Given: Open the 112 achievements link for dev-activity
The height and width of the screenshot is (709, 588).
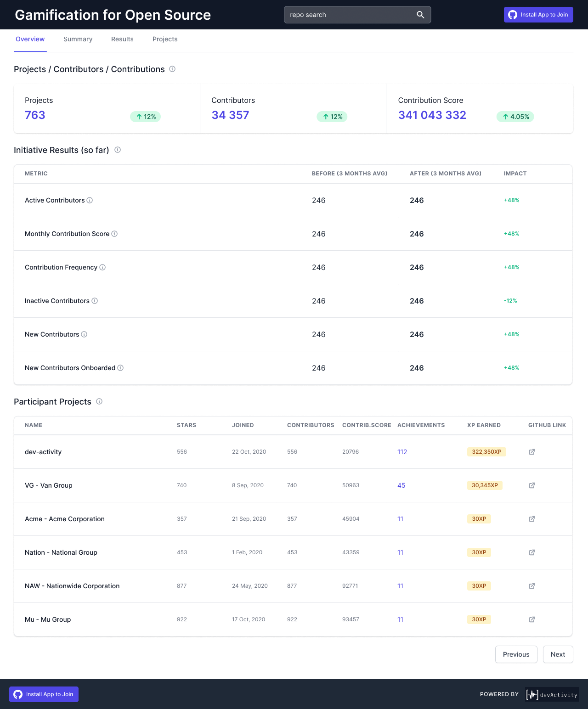Looking at the screenshot, I should [402, 452].
